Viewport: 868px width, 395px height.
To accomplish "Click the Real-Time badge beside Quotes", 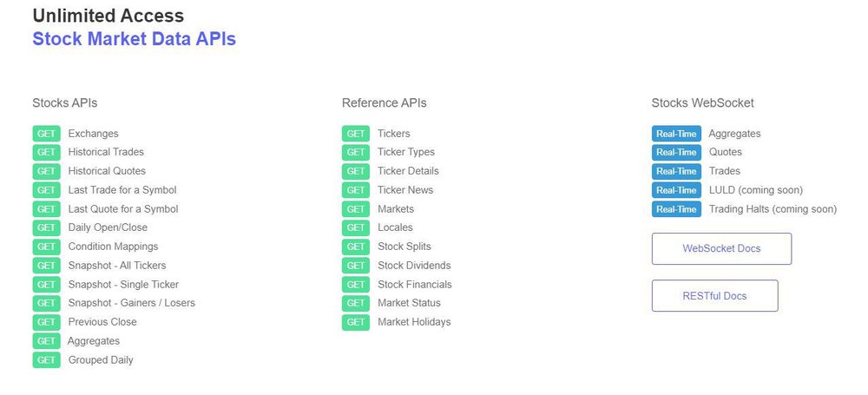I will pyautogui.click(x=676, y=153).
